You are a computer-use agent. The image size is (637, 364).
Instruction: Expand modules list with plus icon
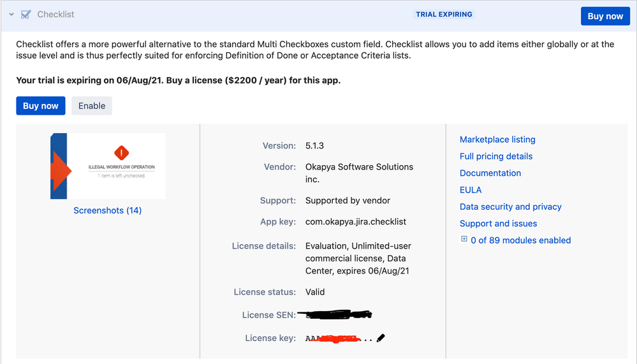(x=464, y=239)
